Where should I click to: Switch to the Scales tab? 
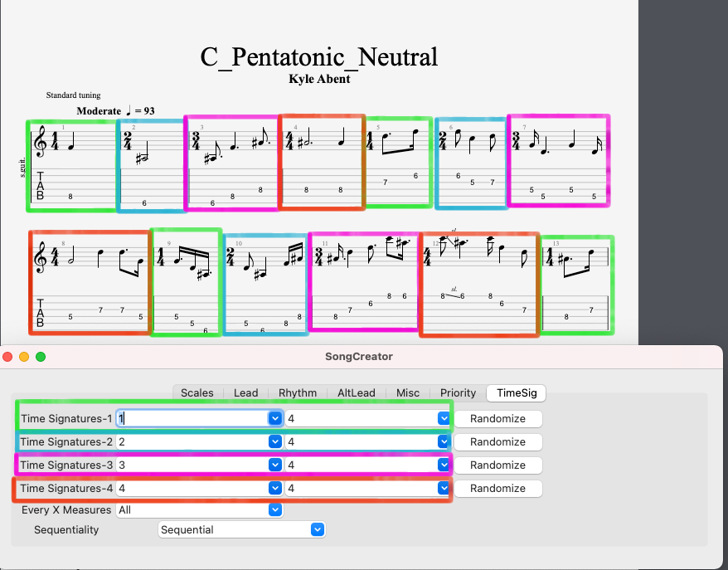tap(197, 392)
